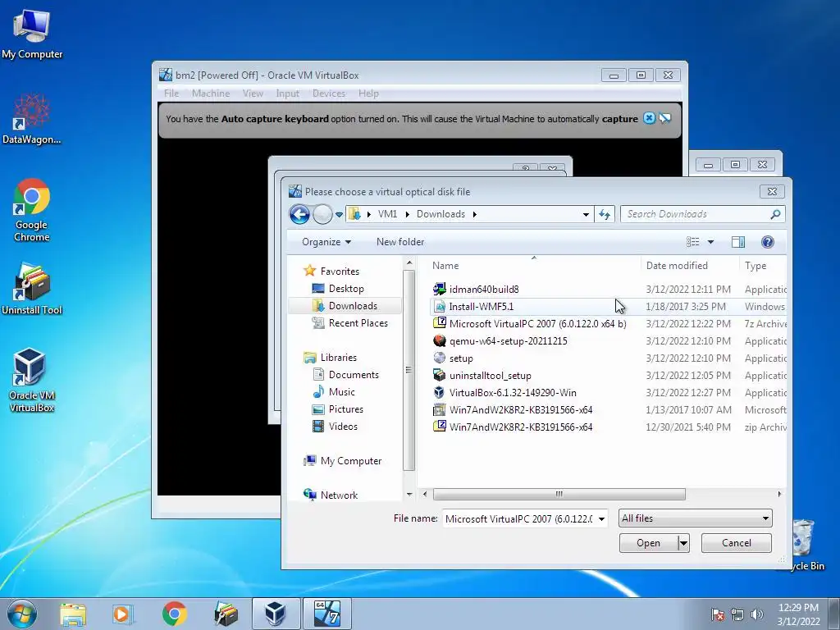Open the File name combo box dropdown
This screenshot has height=630, width=840.
[601, 518]
